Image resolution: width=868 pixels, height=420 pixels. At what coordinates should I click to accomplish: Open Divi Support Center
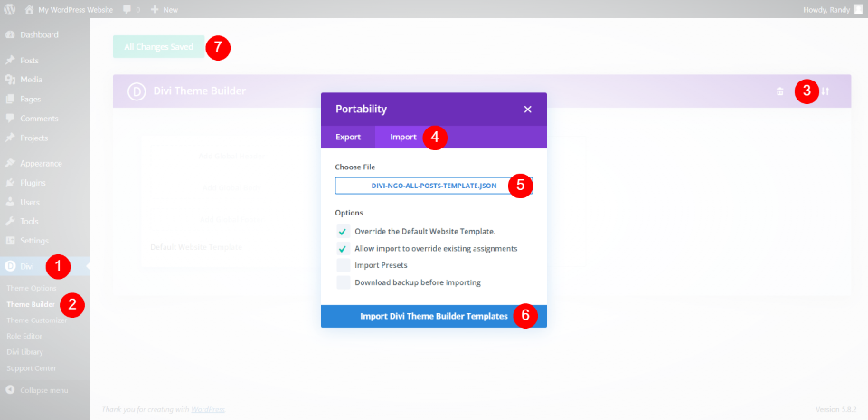click(x=32, y=367)
